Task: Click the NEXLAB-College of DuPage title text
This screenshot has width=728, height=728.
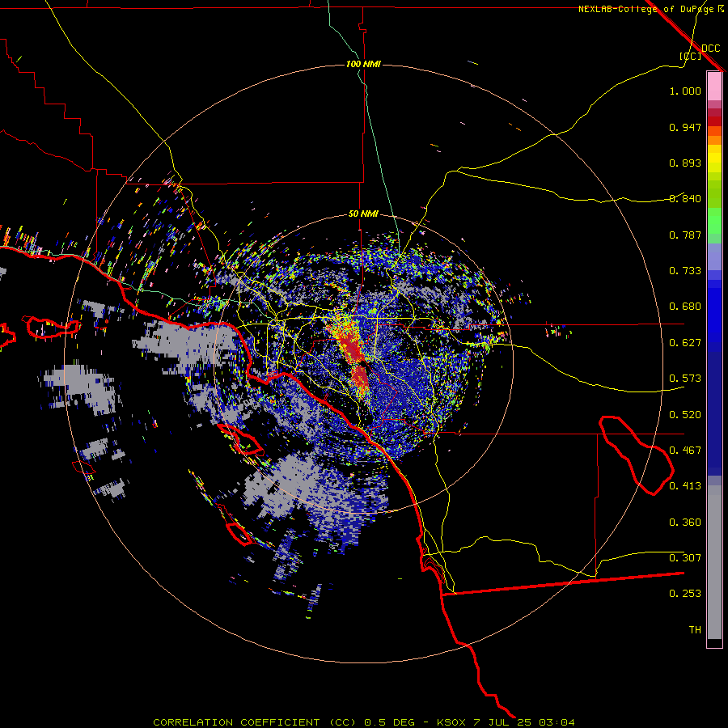Action: [x=645, y=9]
